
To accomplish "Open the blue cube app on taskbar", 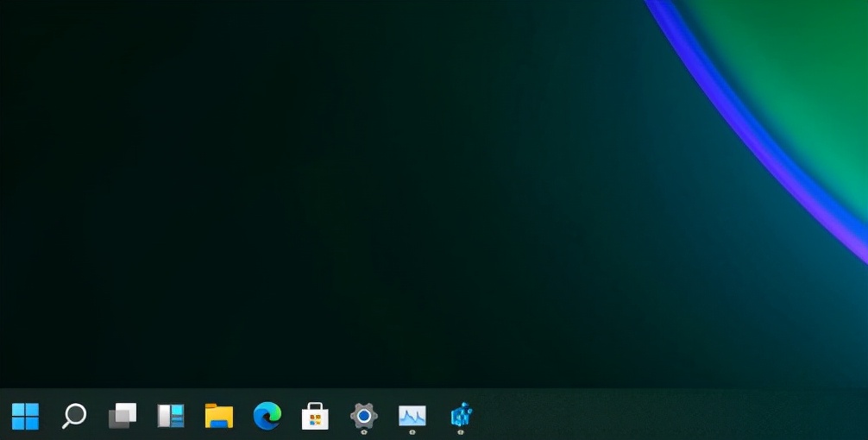I will (461, 415).
